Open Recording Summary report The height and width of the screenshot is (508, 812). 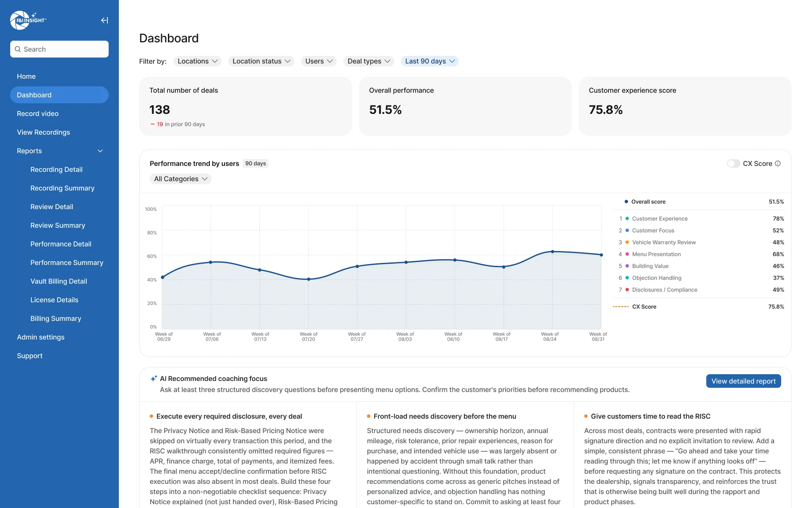click(62, 188)
